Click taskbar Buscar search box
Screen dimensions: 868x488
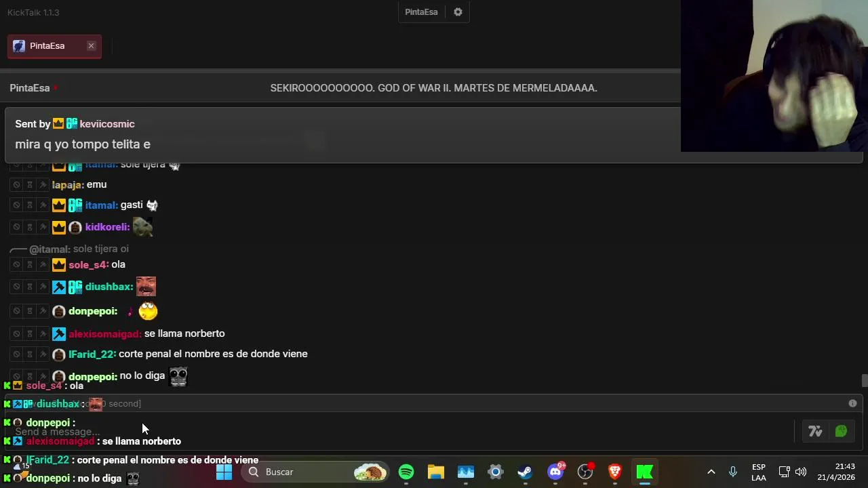pos(315,472)
